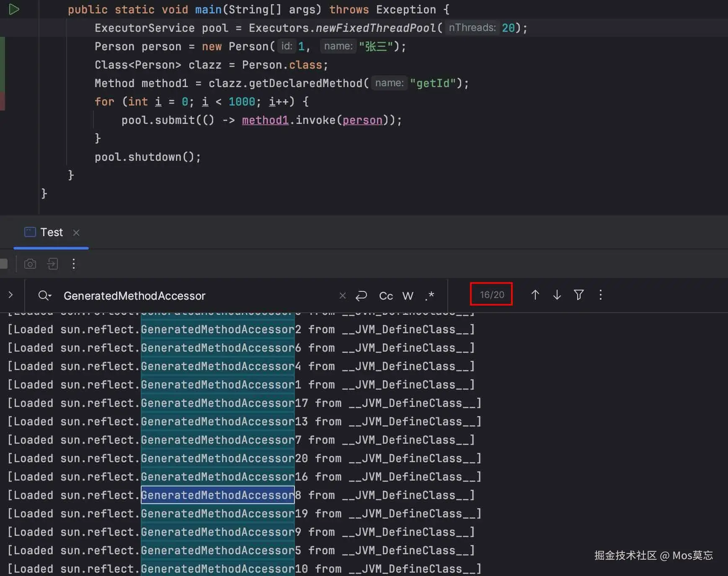
Task: Click log line GeneratedMethodAccessor9
Action: pos(241,532)
